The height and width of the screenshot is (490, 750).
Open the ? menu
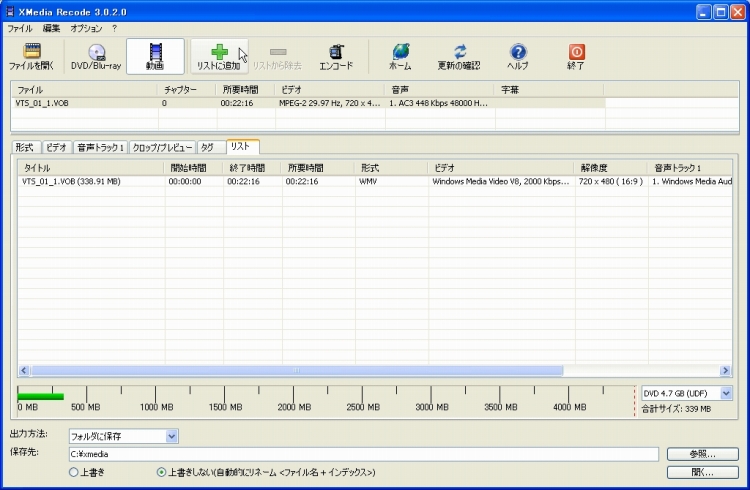(114, 28)
